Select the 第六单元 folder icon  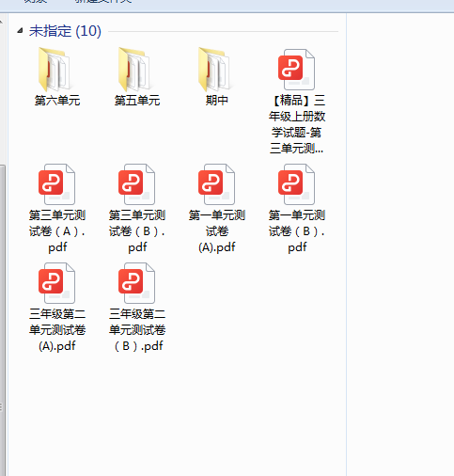tap(55, 70)
